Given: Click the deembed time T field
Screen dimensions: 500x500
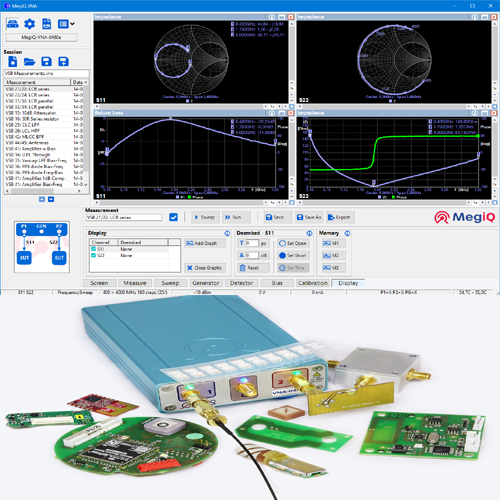Looking at the screenshot, I should 252,243.
